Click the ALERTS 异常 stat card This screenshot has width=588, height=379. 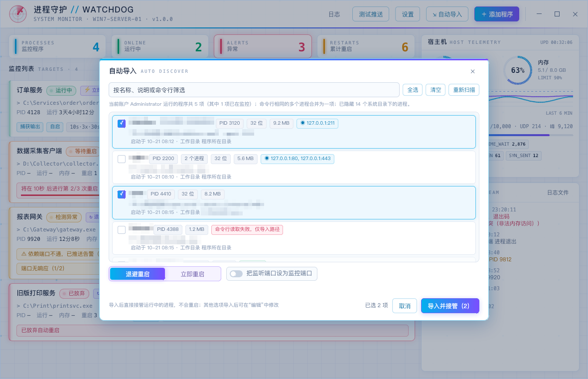263,46
